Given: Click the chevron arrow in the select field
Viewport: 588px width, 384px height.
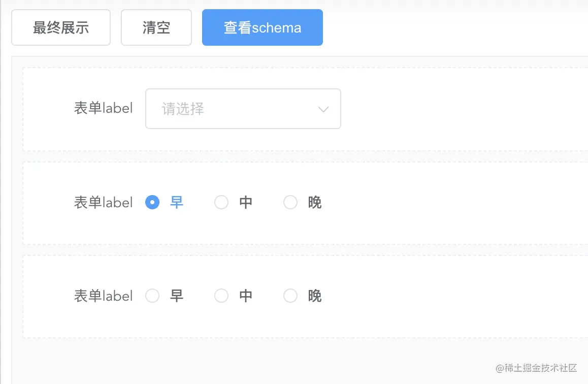Looking at the screenshot, I should point(323,109).
